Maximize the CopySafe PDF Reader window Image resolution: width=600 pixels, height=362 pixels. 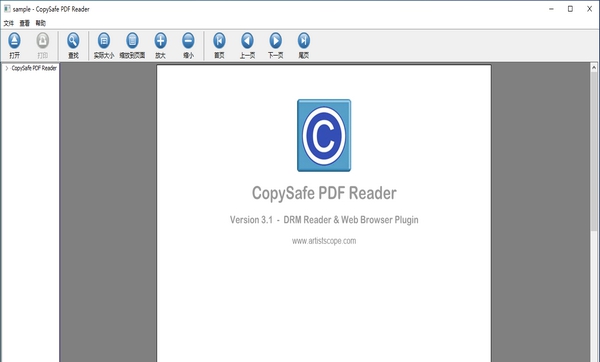click(570, 9)
